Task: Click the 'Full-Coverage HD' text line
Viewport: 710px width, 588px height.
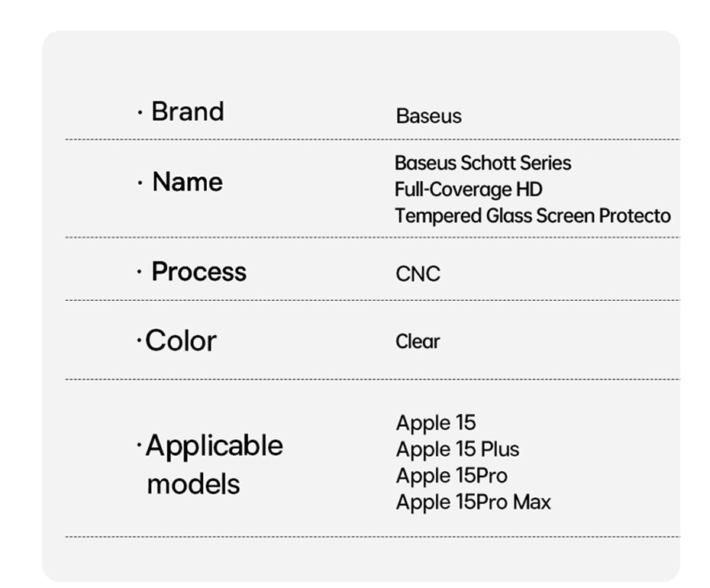Action: coord(468,189)
